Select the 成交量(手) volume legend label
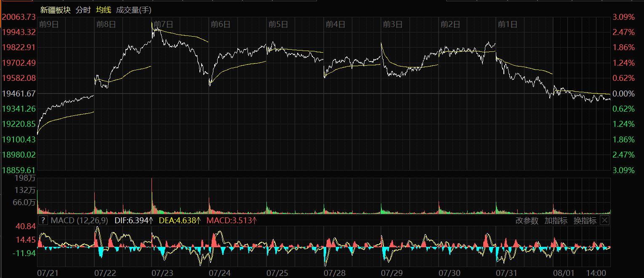This screenshot has height=278, width=644. coord(133,10)
